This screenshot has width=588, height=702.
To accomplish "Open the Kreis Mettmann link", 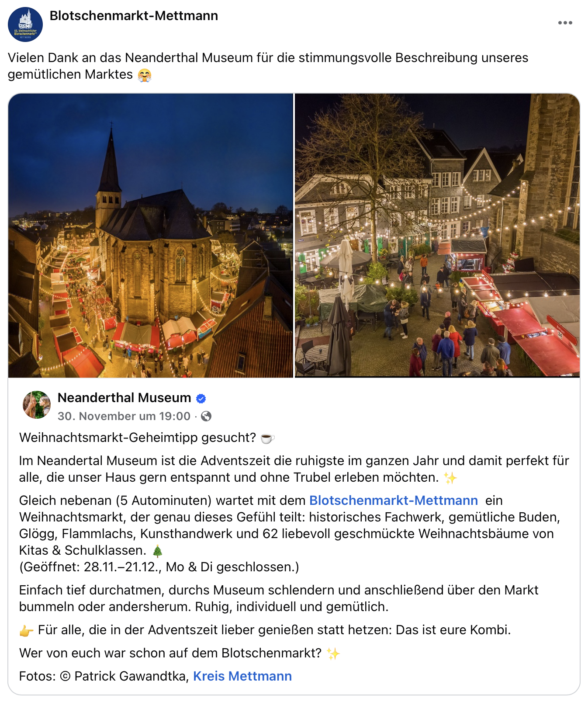I will point(242,676).
